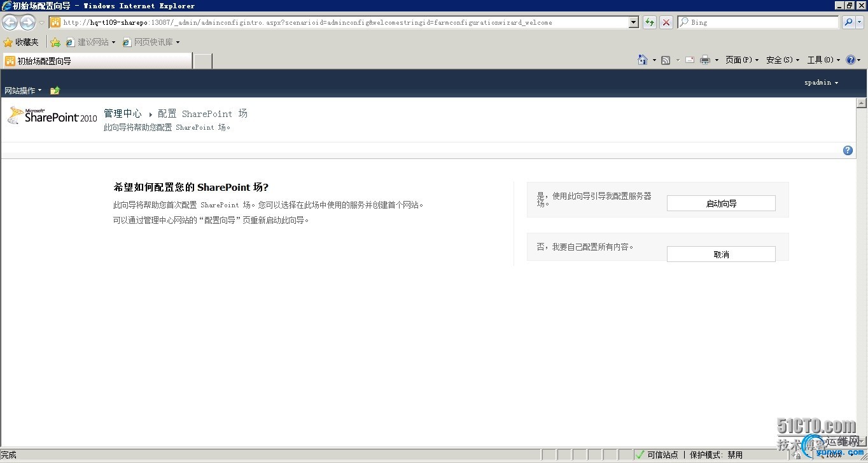Click the SharePoint 2010 logo
The image size is (868, 463).
pos(52,116)
